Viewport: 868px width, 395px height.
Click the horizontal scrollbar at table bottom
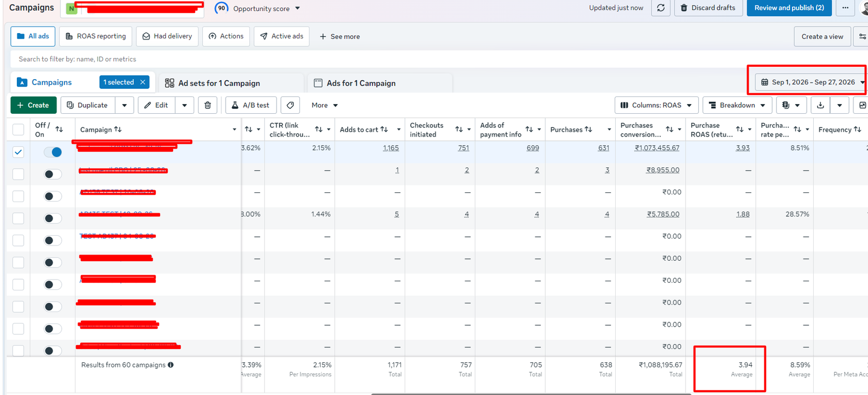531,394
